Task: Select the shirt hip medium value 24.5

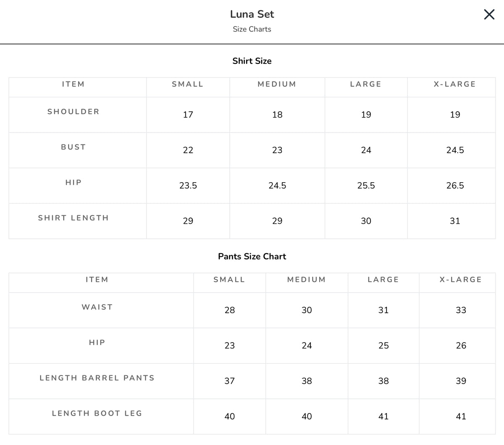Action: tap(277, 186)
